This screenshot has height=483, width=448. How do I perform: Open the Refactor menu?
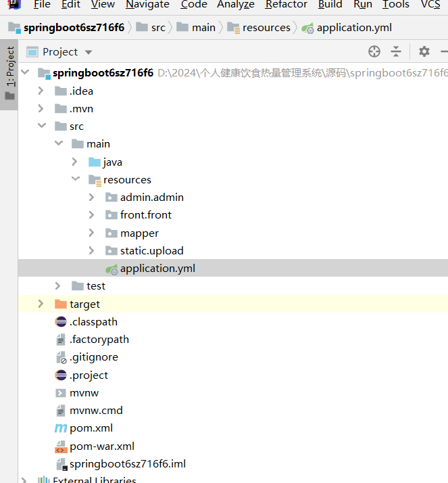point(286,5)
